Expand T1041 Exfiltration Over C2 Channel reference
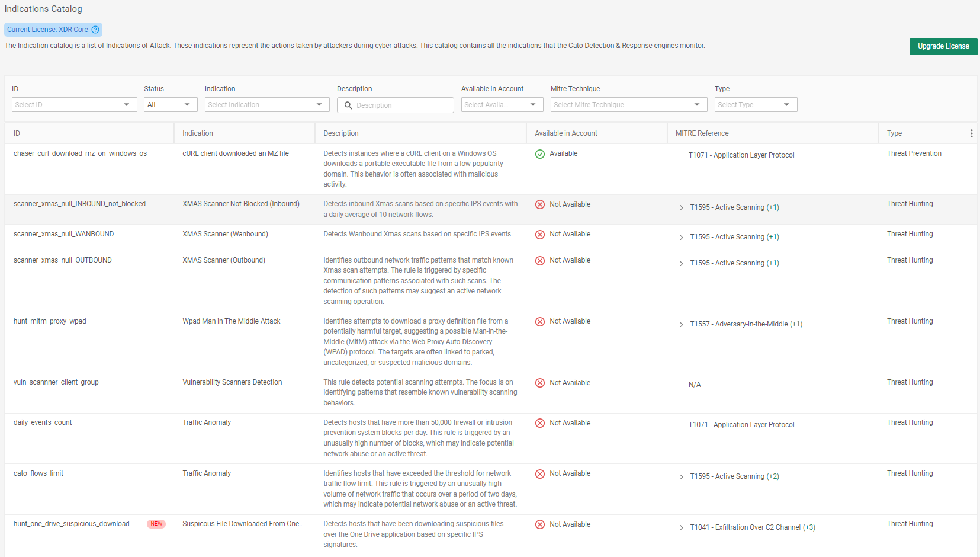This screenshot has width=980, height=557. 682,528
